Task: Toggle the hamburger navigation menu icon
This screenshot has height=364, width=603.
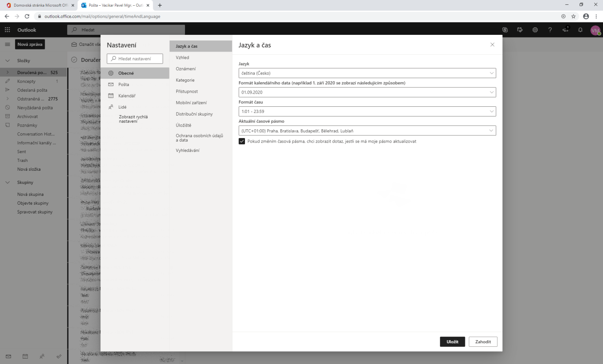Action: pos(8,45)
